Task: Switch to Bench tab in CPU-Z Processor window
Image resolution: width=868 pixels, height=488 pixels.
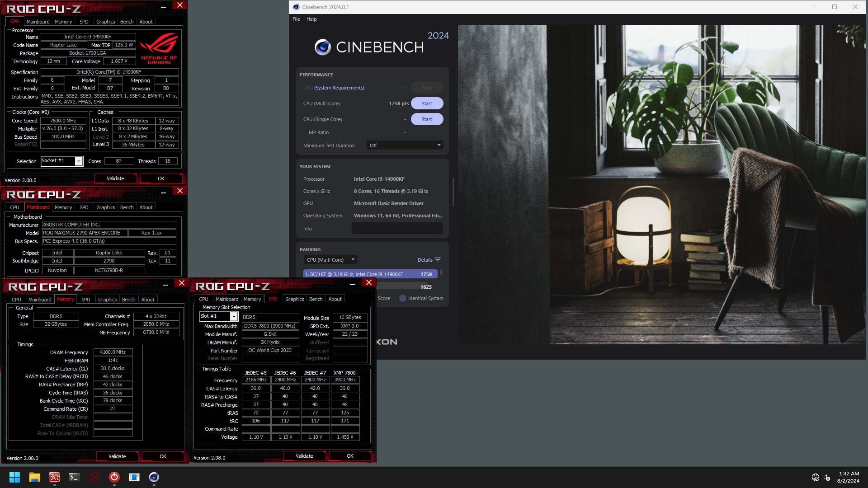Action: coord(127,22)
